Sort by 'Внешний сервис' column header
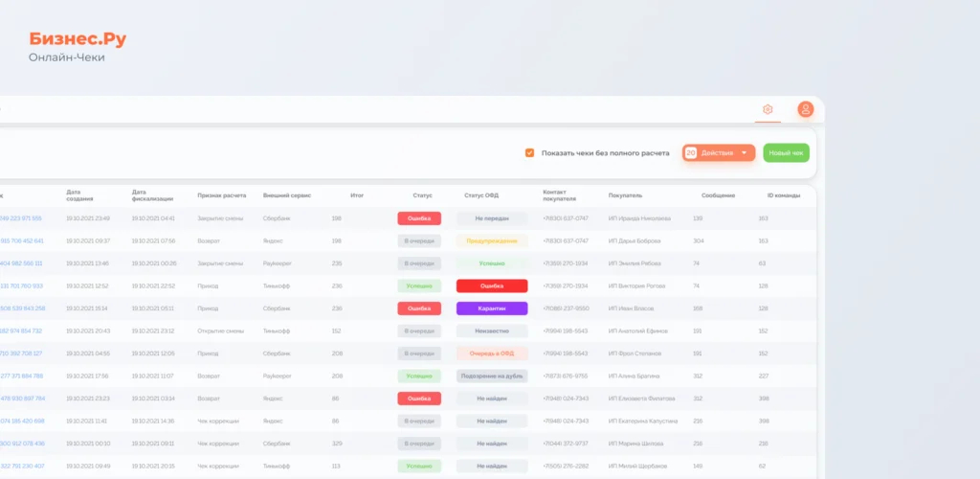980x479 pixels. point(287,195)
